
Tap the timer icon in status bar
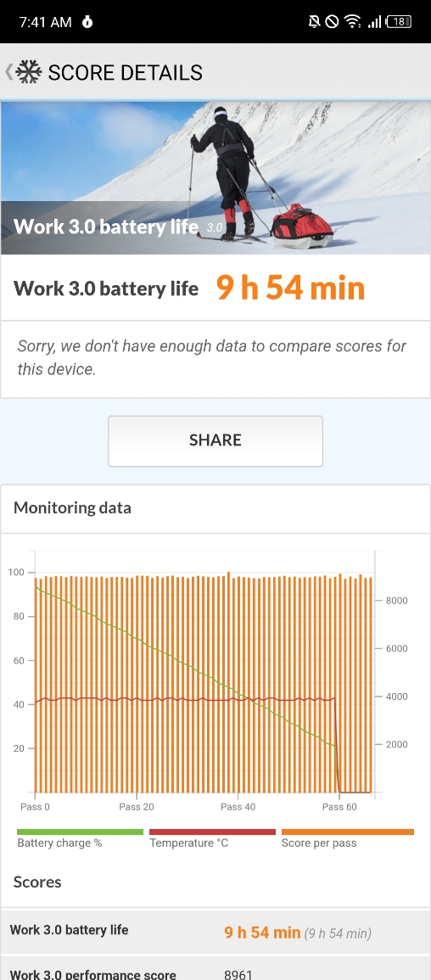87,22
